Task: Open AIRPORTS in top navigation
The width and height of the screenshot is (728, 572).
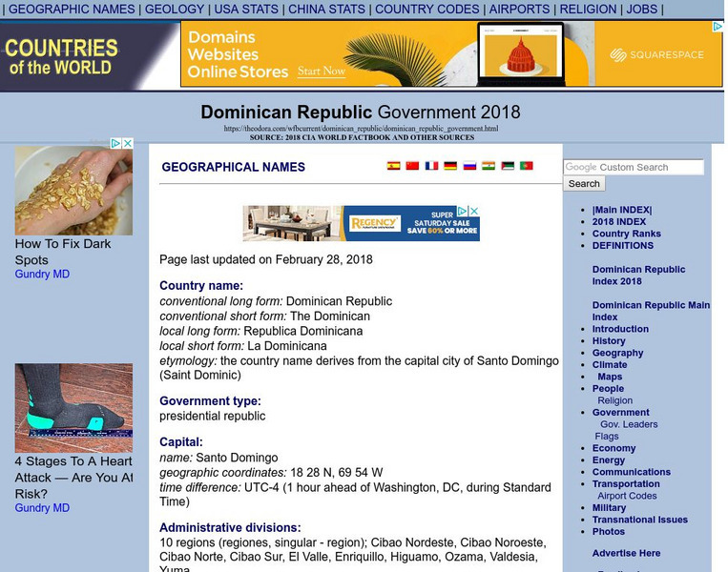Action: point(519,9)
